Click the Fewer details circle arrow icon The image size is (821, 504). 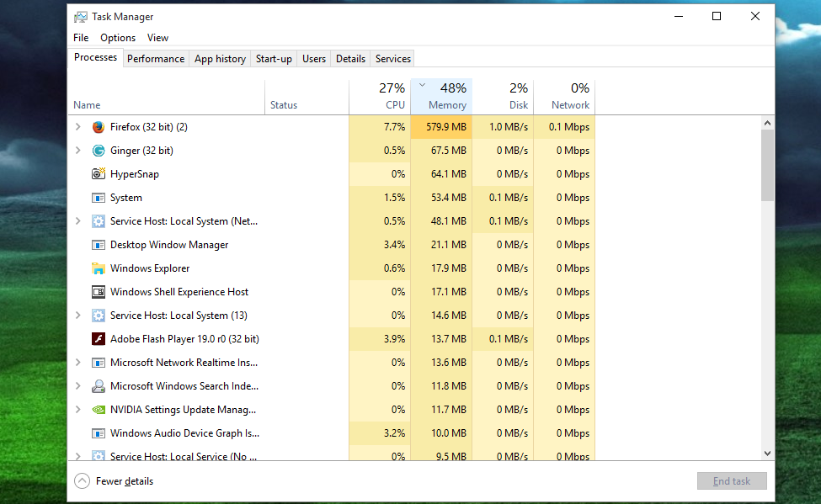click(83, 481)
